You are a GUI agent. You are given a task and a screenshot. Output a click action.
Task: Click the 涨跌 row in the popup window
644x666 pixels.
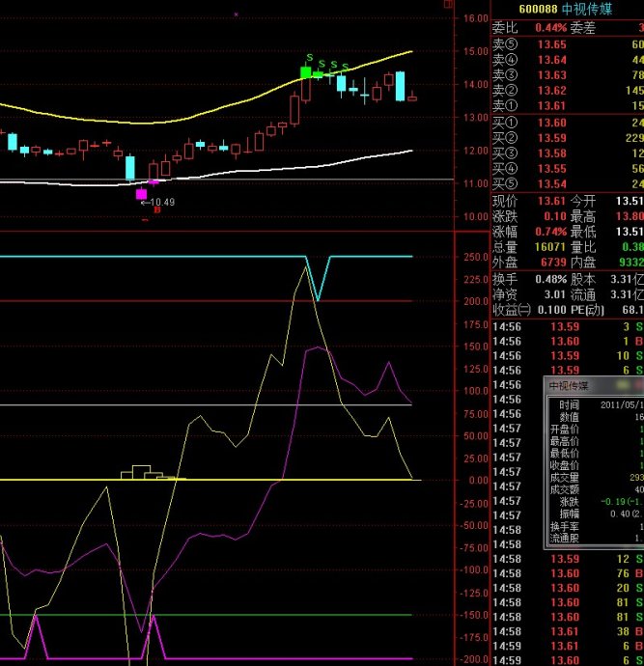(x=596, y=502)
